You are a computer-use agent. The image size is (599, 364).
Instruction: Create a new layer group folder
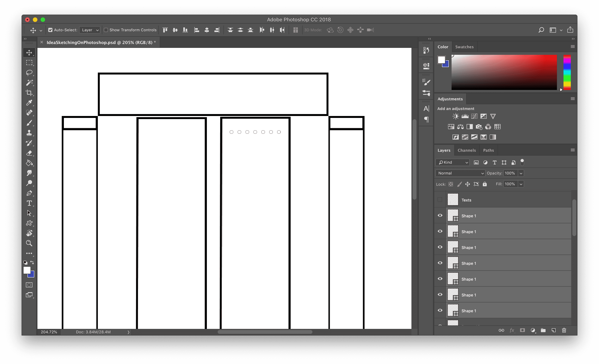[543, 330]
